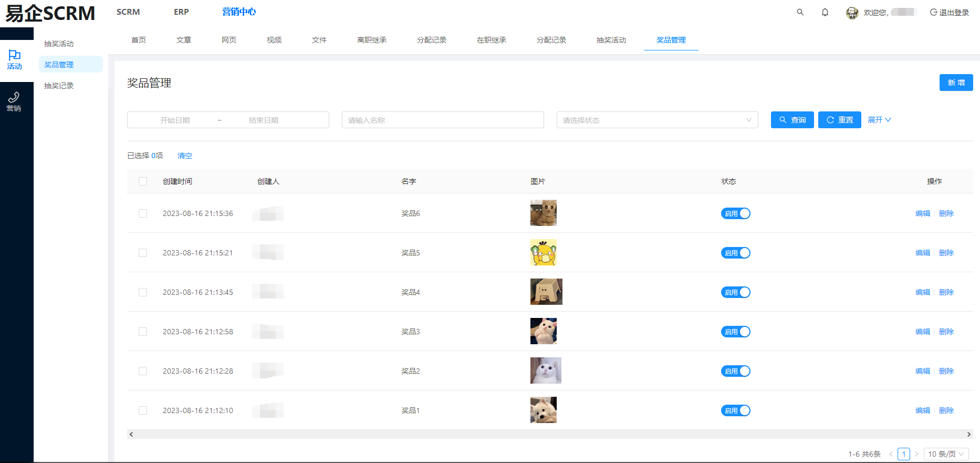Open the 抽奖活动 tab
Screen dimensions: 980x463
point(611,40)
